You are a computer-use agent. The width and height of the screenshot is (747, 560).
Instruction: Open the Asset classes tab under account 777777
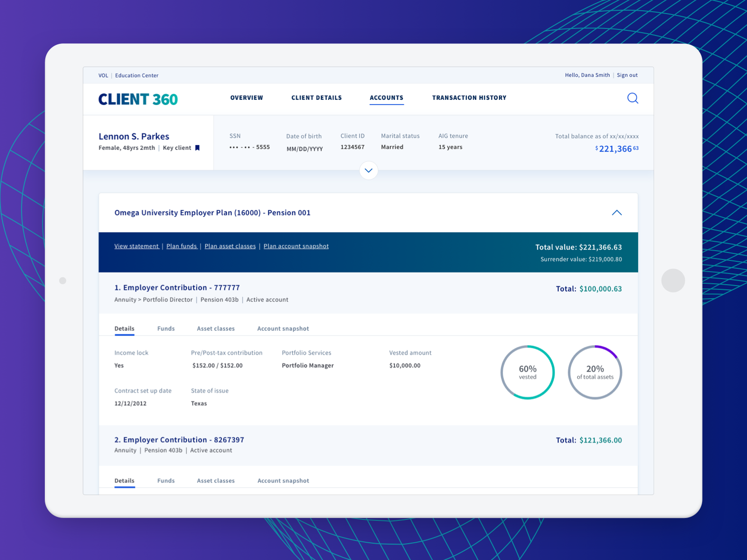pyautogui.click(x=216, y=328)
